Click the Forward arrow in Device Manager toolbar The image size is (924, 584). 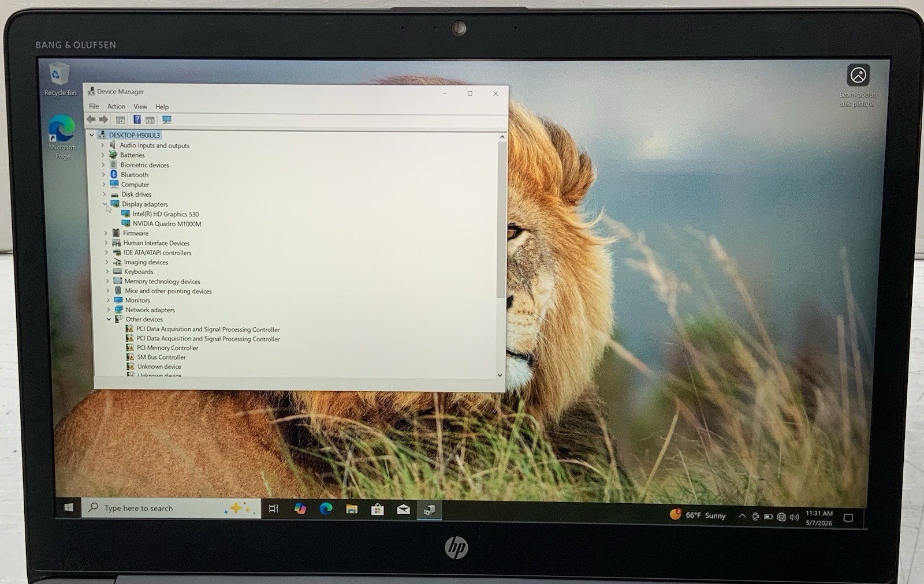(x=103, y=119)
